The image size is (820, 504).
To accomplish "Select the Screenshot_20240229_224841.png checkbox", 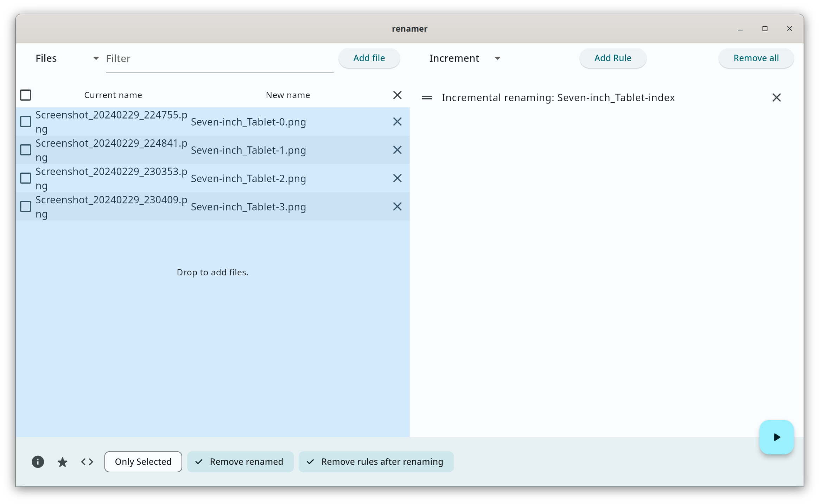I will pos(26,150).
